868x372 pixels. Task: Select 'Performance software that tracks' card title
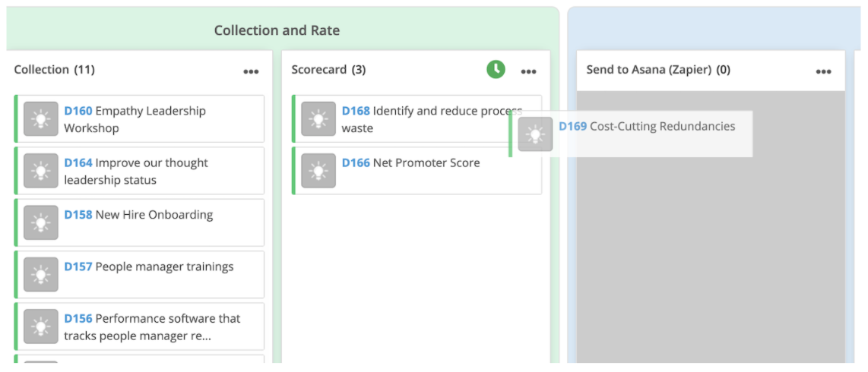[152, 327]
